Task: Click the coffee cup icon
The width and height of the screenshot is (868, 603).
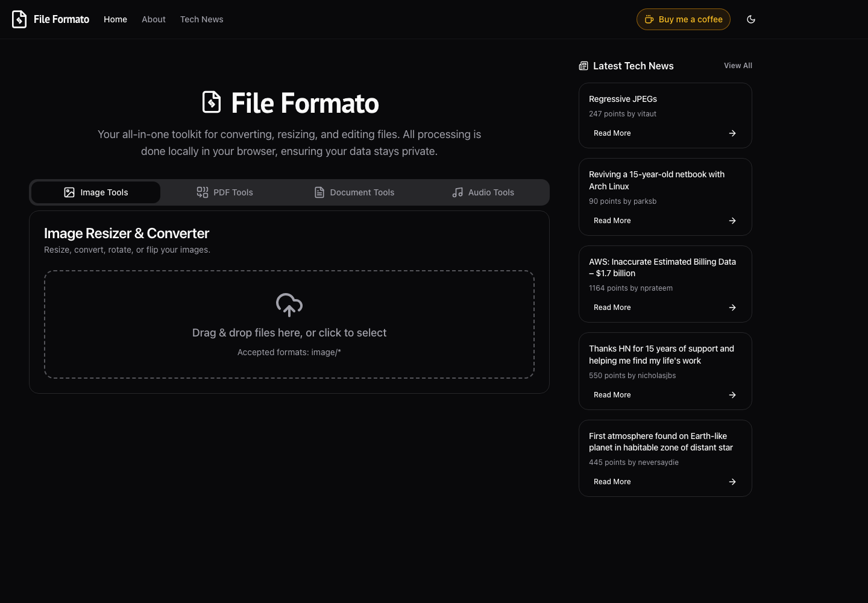Action: pyautogui.click(x=649, y=19)
